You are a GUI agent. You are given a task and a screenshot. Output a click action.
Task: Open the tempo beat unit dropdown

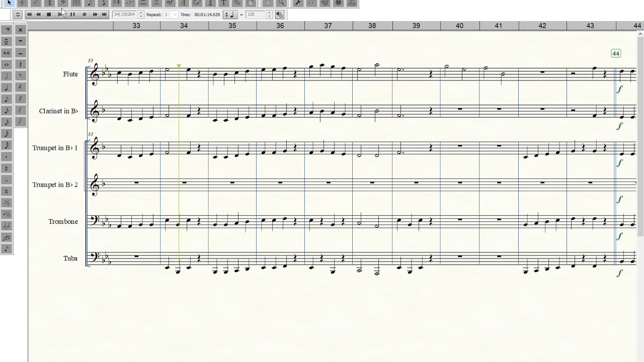tap(231, 15)
